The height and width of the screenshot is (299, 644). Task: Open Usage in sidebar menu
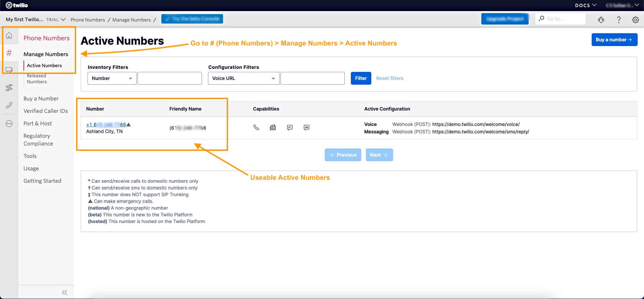(31, 168)
